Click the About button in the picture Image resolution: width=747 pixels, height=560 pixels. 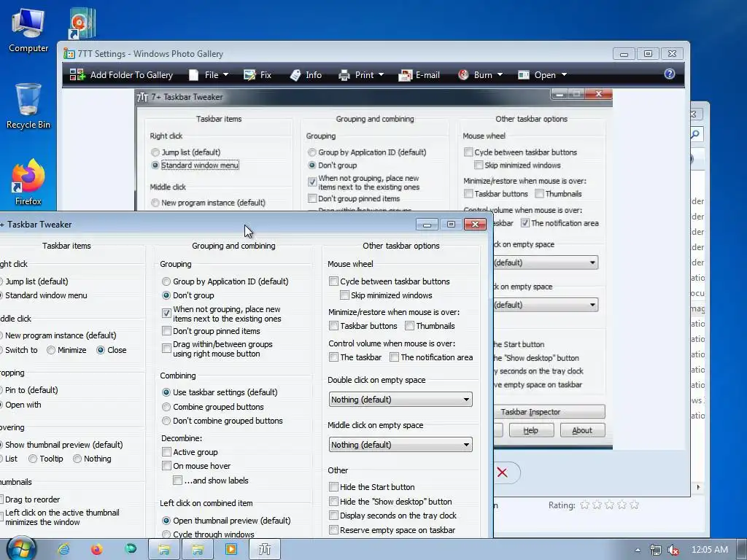pos(582,430)
